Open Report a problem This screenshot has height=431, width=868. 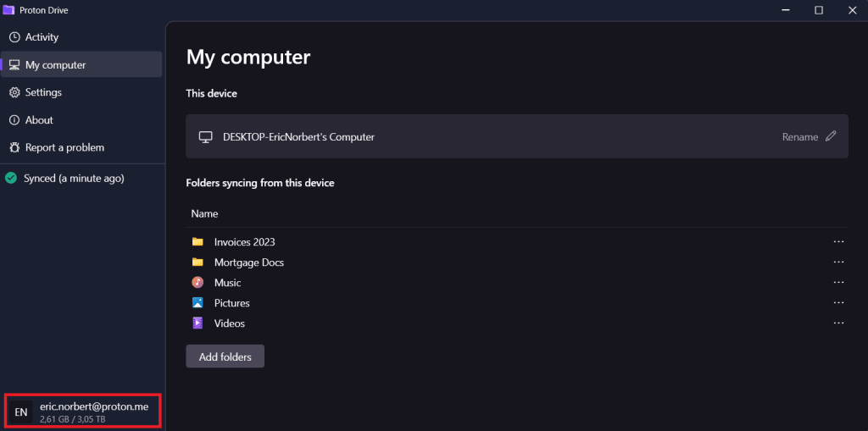click(x=81, y=147)
